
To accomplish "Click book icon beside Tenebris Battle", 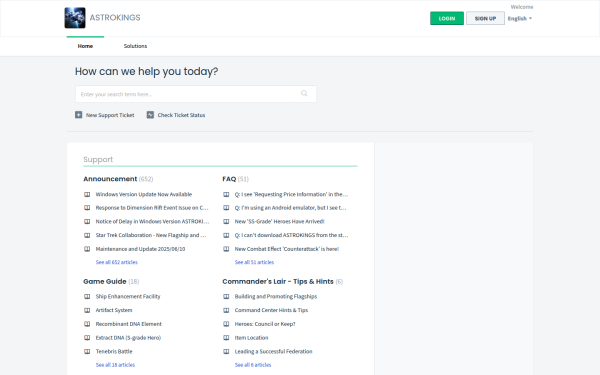I will [87, 352].
